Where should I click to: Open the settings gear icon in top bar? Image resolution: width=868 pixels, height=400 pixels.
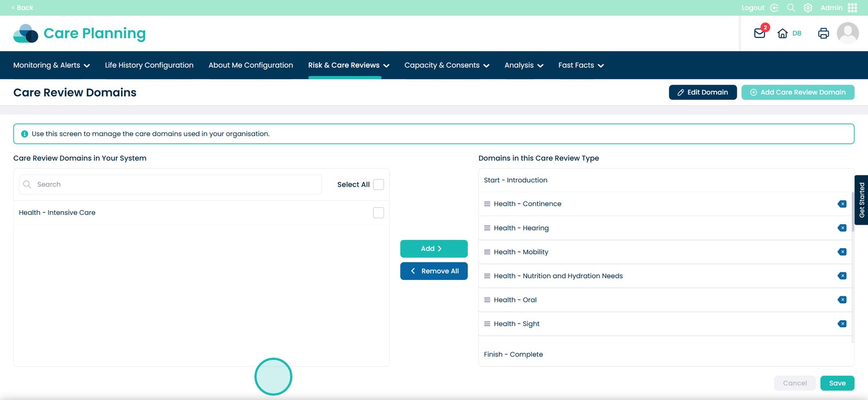click(x=808, y=8)
